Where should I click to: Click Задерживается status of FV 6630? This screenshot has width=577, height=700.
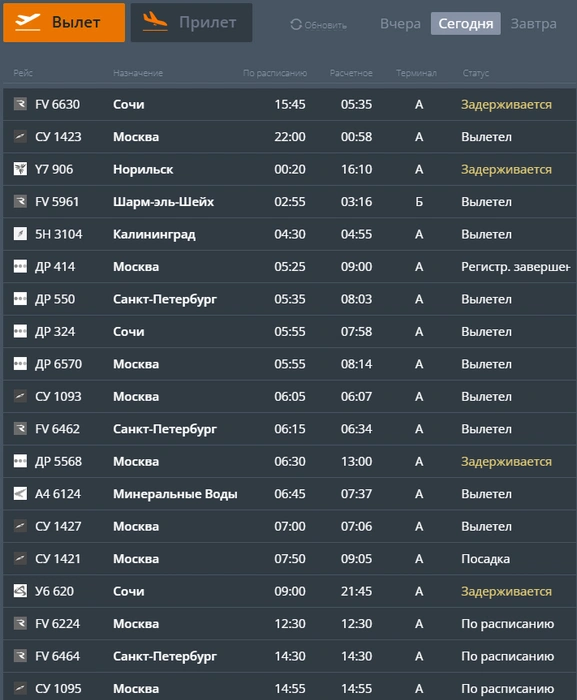click(506, 104)
